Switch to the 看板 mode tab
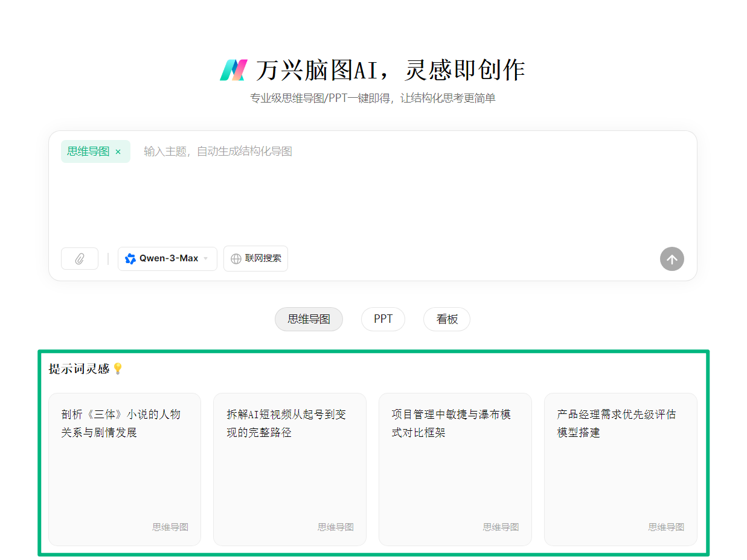Screen dimensions: 747x560 (x=447, y=319)
